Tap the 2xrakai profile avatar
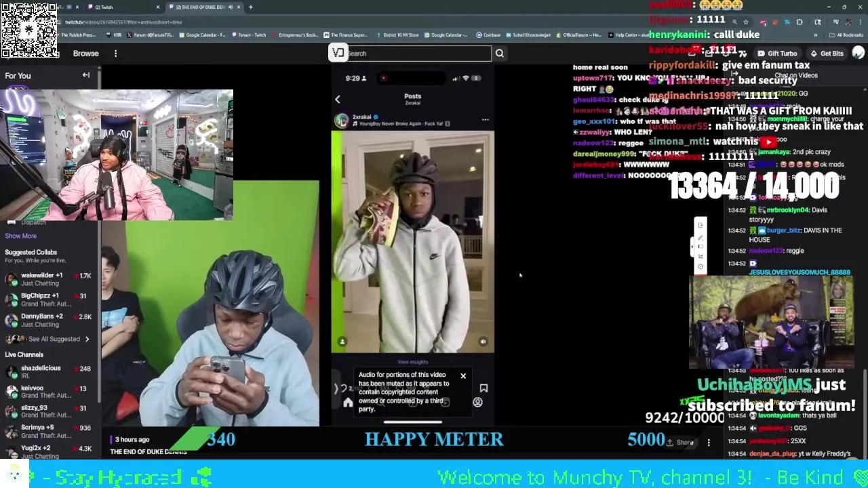Viewport: 868px width, 488px height. tap(342, 121)
